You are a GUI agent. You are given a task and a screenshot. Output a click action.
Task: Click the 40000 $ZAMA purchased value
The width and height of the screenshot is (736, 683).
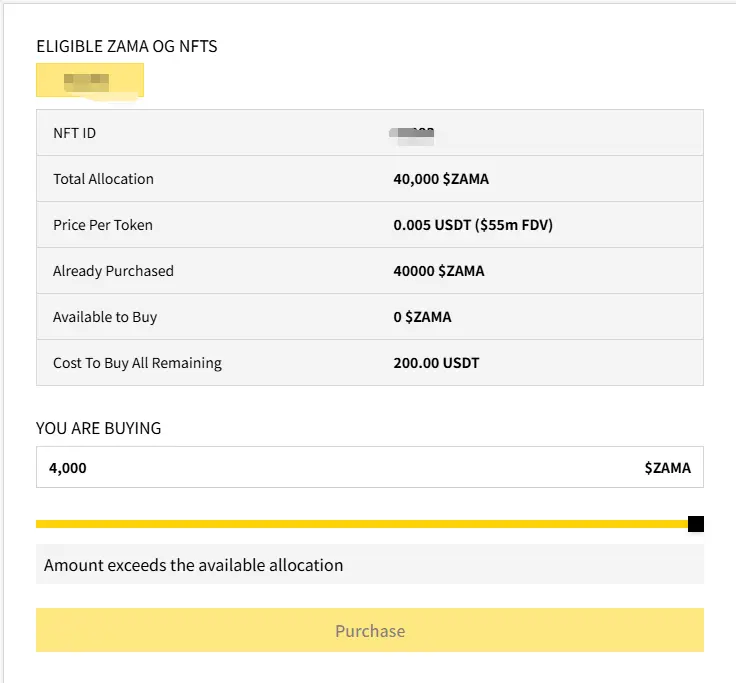(x=439, y=271)
